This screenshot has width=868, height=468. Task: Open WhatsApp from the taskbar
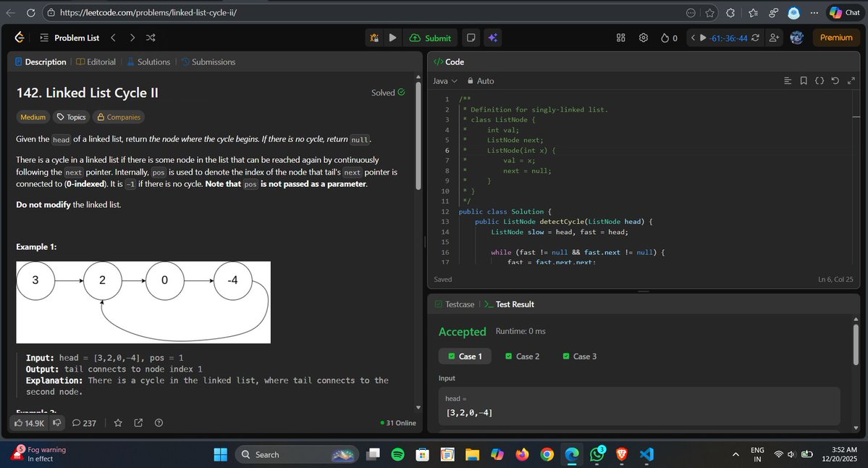pos(597,455)
